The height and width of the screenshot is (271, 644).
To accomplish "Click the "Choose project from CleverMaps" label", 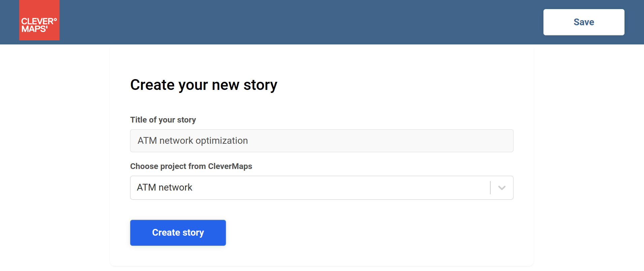I will tap(191, 166).
